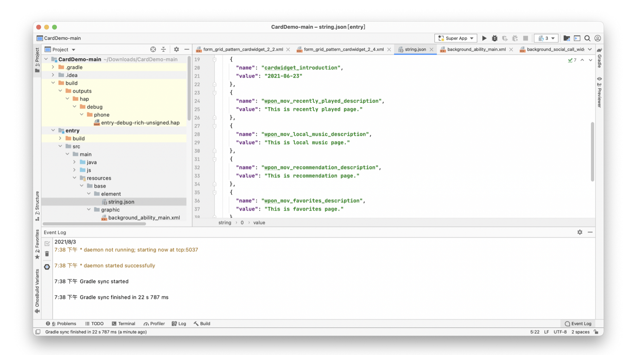Image resolution: width=644 pixels, height=355 pixels.
Task: Jump to previous highlighted issue
Action: 582,60
